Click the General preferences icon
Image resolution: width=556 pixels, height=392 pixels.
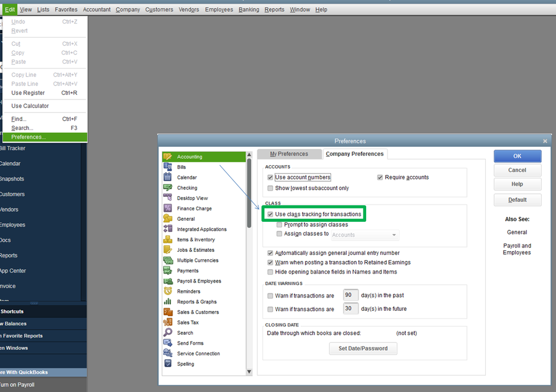pos(168,219)
